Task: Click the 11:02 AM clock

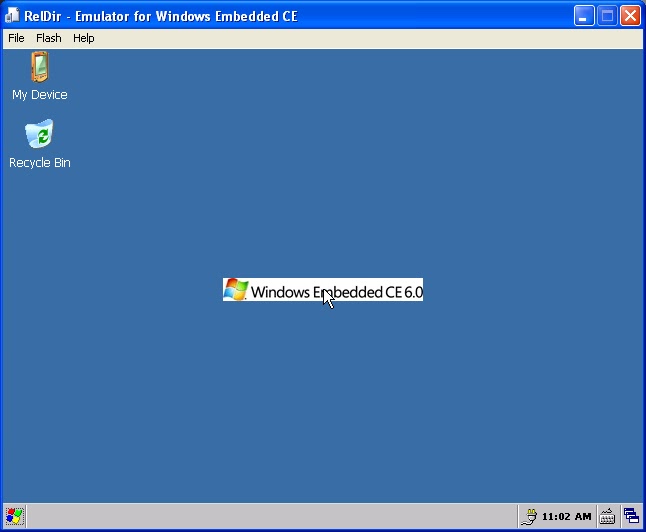Action: (x=566, y=516)
